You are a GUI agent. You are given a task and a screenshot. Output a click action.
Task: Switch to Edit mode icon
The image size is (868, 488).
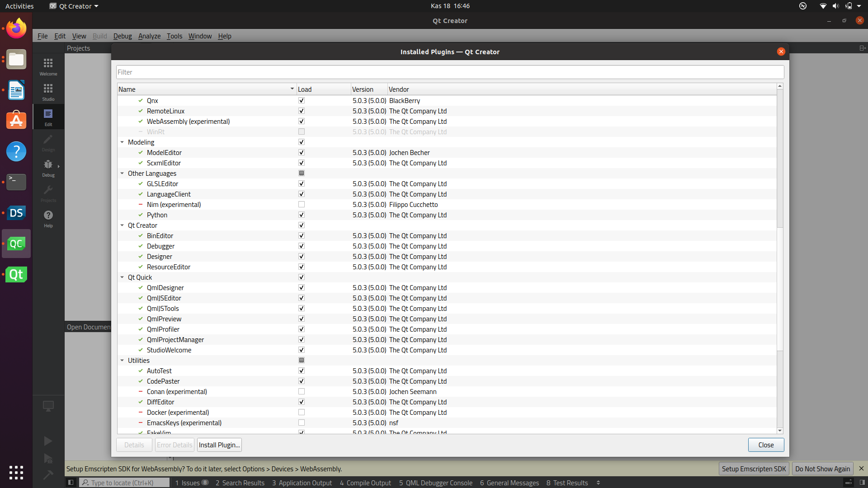pos(48,117)
